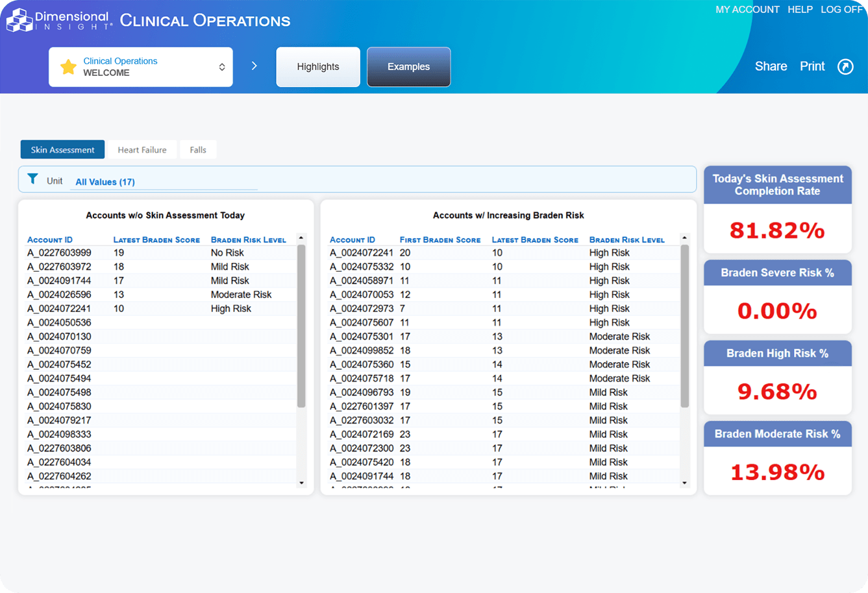Image resolution: width=868 pixels, height=593 pixels.
Task: Click the filter funnel icon beside Unit
Action: [x=32, y=180]
